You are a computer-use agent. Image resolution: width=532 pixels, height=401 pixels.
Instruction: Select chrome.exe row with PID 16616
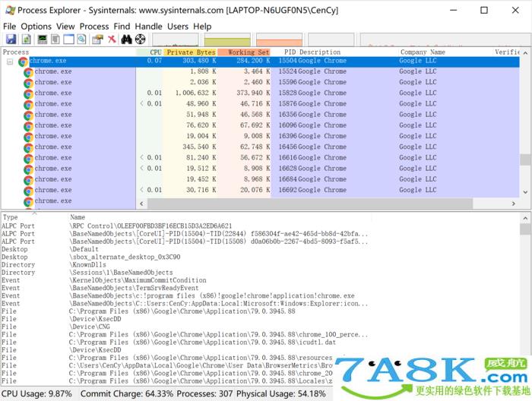click(260, 158)
